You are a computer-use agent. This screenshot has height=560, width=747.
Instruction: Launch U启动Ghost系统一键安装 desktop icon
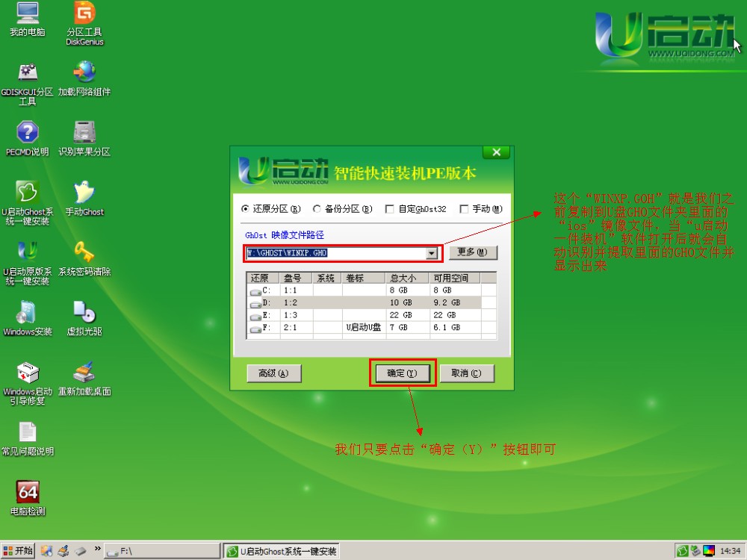tap(27, 204)
